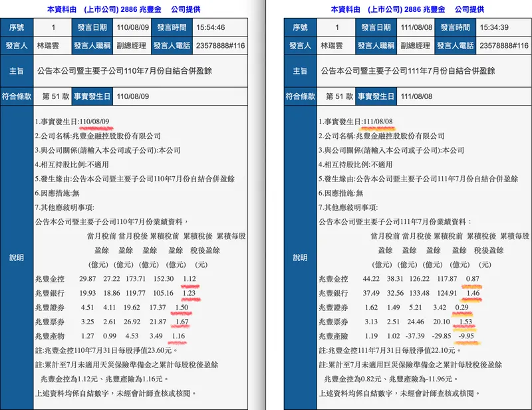Click the 兆豐證券 value 19.62
532x410 pixels.
[132, 307]
